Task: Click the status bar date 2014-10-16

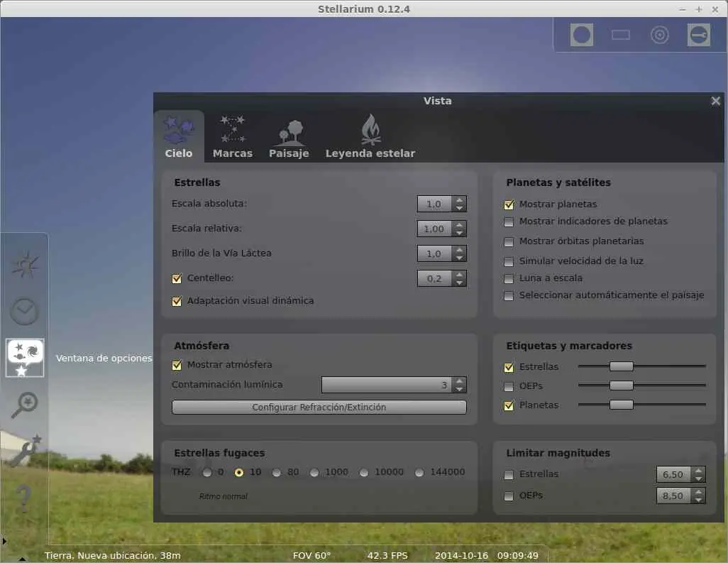Action: click(x=461, y=556)
